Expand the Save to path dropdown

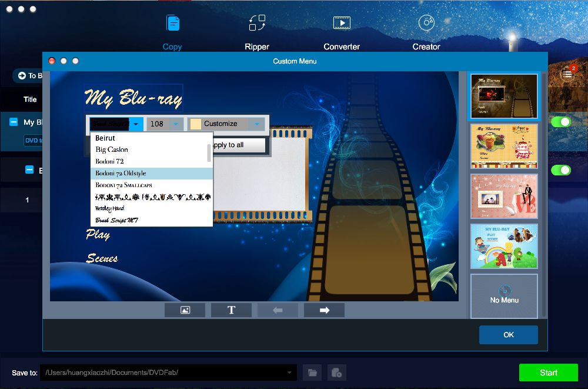click(289, 373)
